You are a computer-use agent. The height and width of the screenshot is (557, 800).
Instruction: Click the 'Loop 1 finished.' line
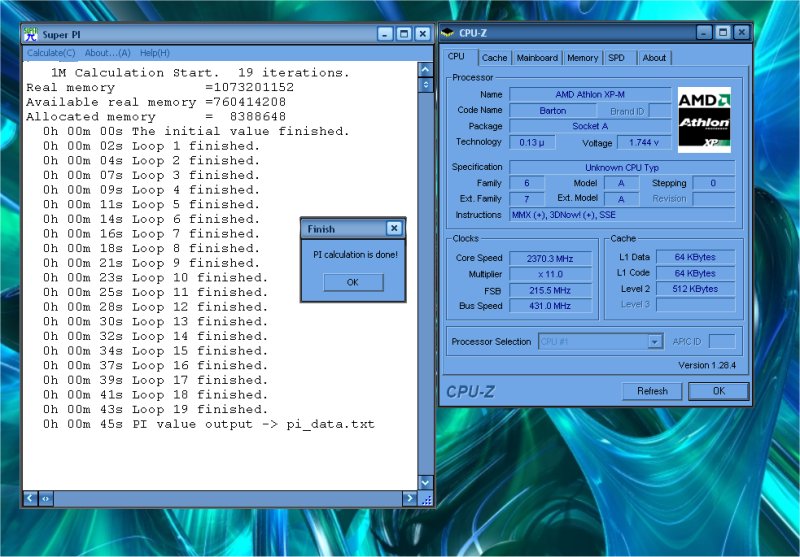click(152, 146)
